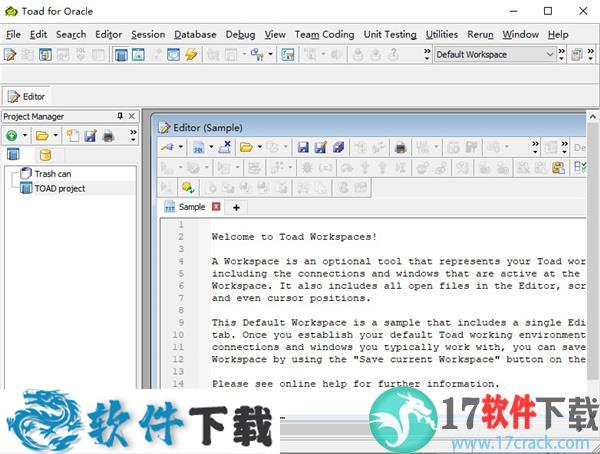Click the disconnect icon with blue X
This screenshot has width=600, height=454.
pos(225,147)
